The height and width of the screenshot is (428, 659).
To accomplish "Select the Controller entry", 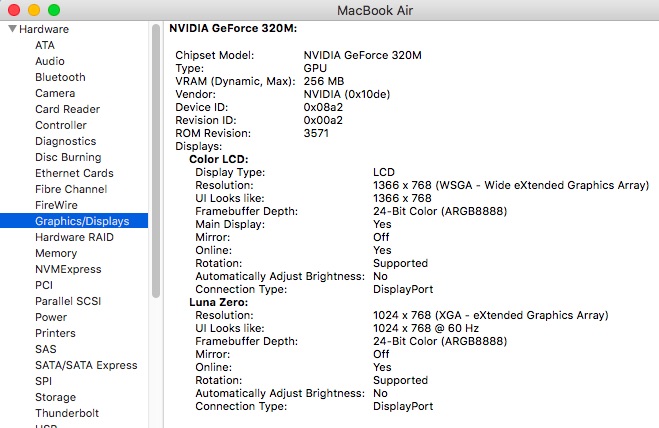I will (x=61, y=125).
